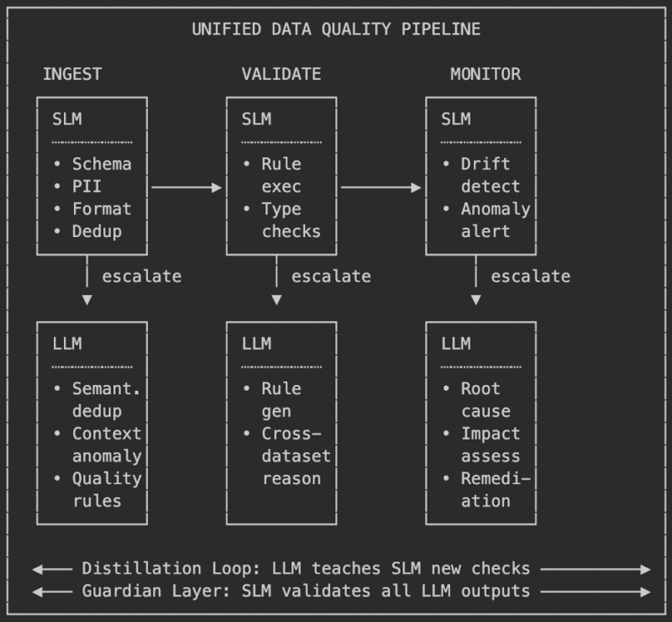Click the Distillation Loop description text
The width and height of the screenshot is (672, 622).
click(x=306, y=569)
